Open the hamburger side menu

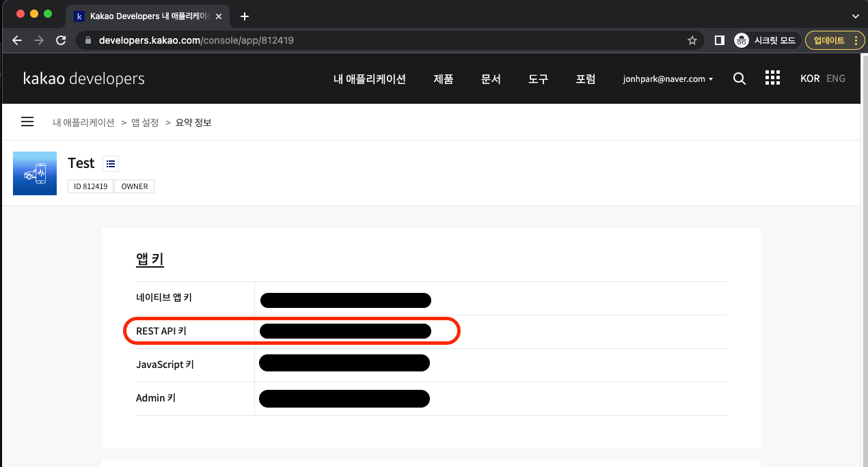tap(27, 122)
